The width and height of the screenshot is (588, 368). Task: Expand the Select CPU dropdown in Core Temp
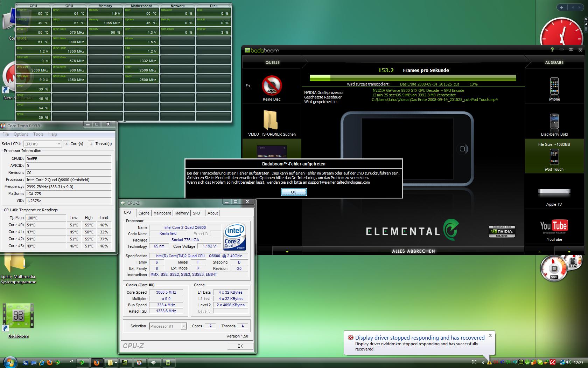(x=59, y=144)
